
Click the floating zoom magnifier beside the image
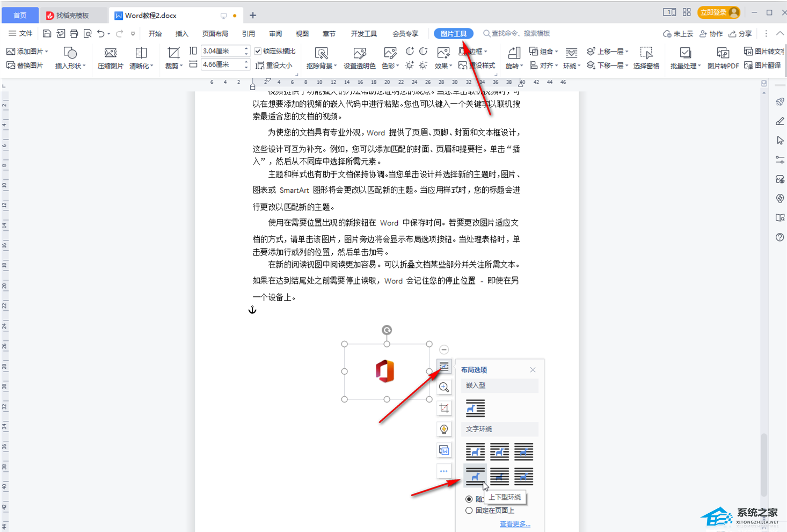(444, 387)
